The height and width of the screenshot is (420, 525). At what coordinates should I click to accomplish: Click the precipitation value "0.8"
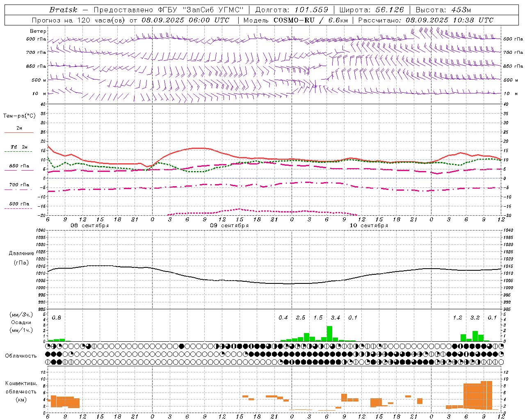pos(57,318)
